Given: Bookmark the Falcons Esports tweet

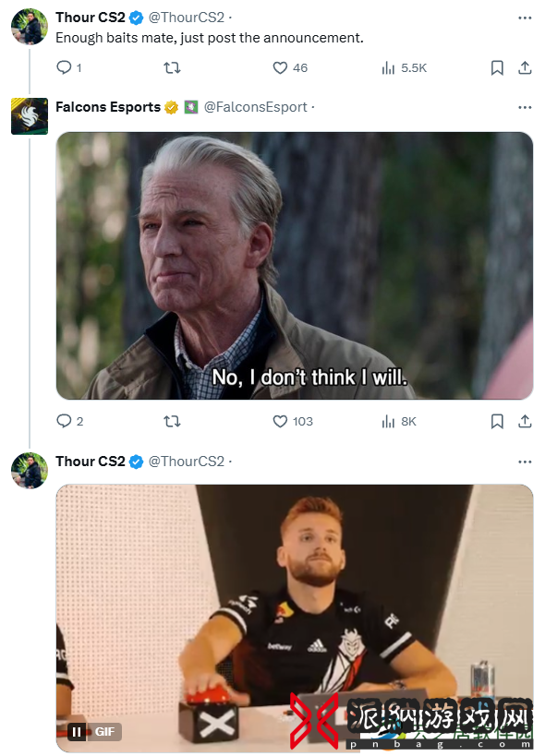Looking at the screenshot, I should click(497, 421).
